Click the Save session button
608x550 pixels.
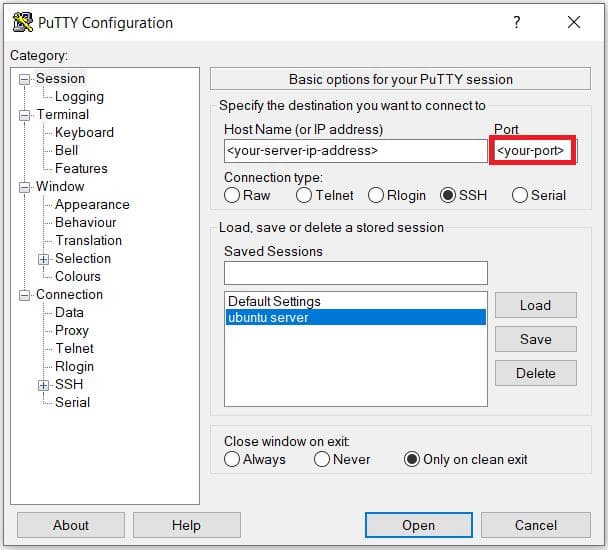(x=535, y=339)
